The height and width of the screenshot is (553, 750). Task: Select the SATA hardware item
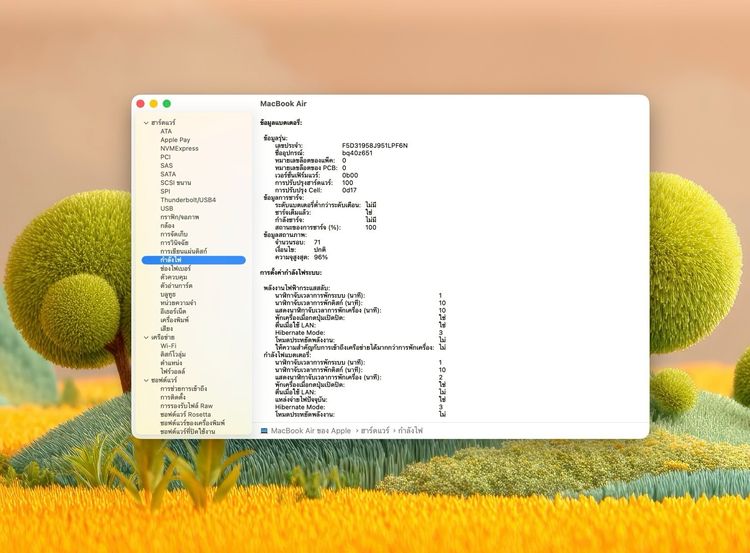pyautogui.click(x=168, y=174)
